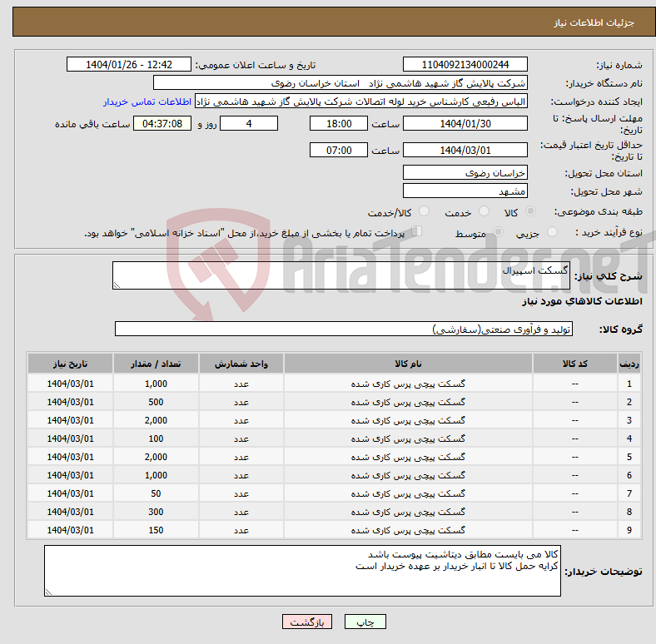656x644 pixels.
Task: Click the row number 8 cell
Action: pos(629,512)
